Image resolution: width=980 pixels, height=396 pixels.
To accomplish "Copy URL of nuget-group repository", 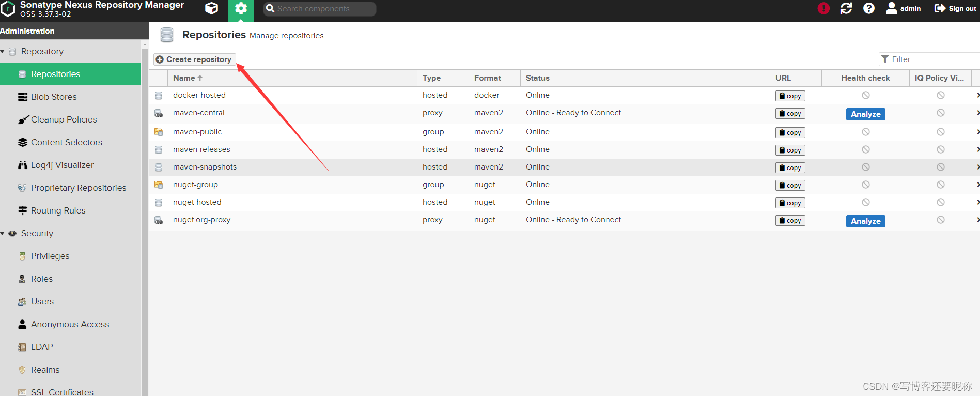I will click(790, 185).
